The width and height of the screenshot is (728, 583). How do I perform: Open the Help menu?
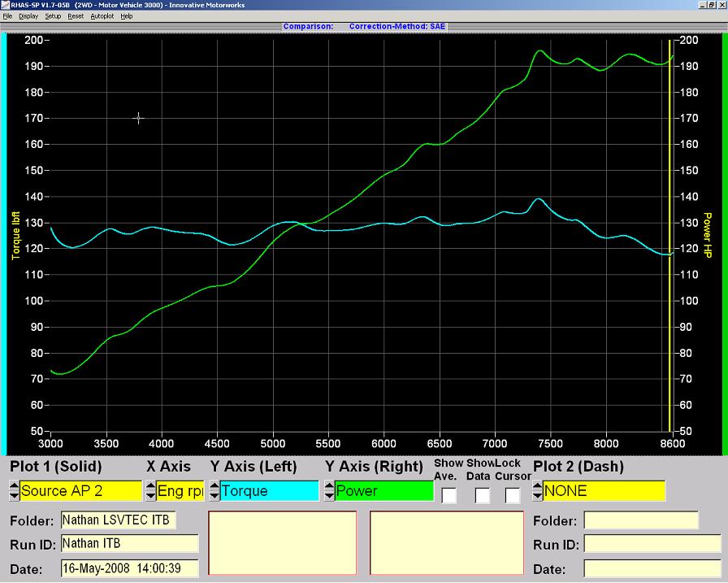click(x=127, y=16)
